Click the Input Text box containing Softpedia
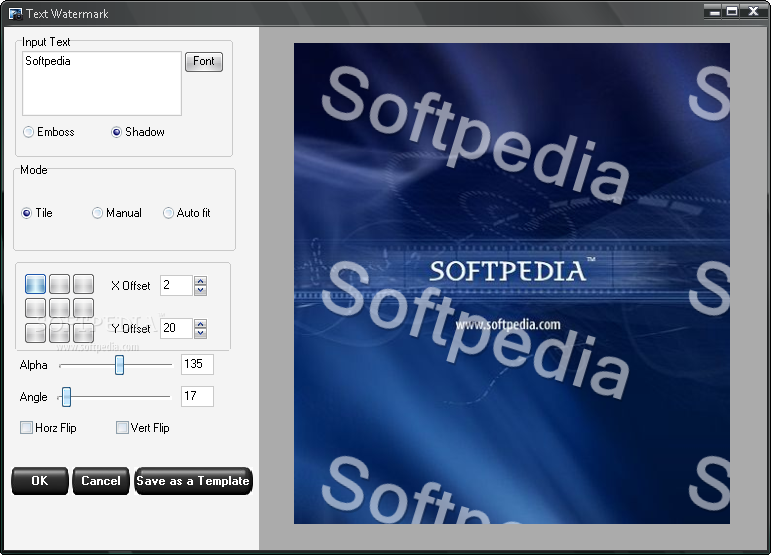 click(102, 84)
